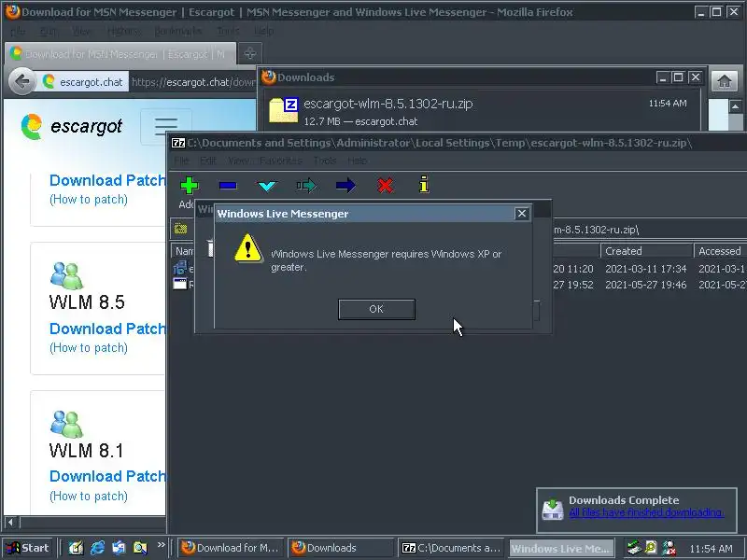Click the escargot.chat site identity box
The height and width of the screenshot is (560, 747).
[x=83, y=82]
